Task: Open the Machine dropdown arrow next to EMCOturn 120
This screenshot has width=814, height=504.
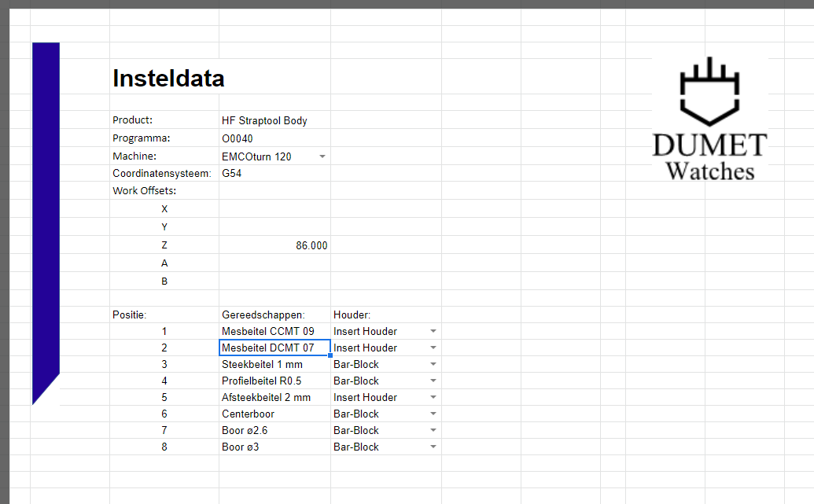Action: [x=322, y=156]
